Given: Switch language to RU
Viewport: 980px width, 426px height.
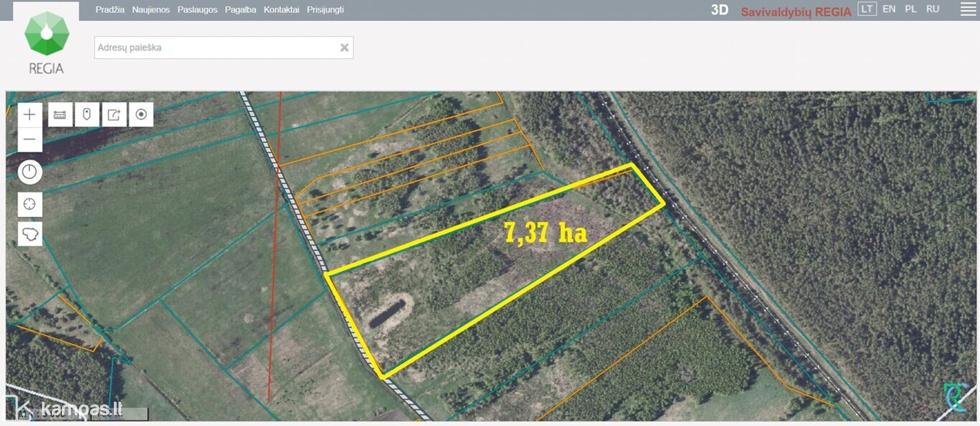Looking at the screenshot, I should (x=933, y=9).
